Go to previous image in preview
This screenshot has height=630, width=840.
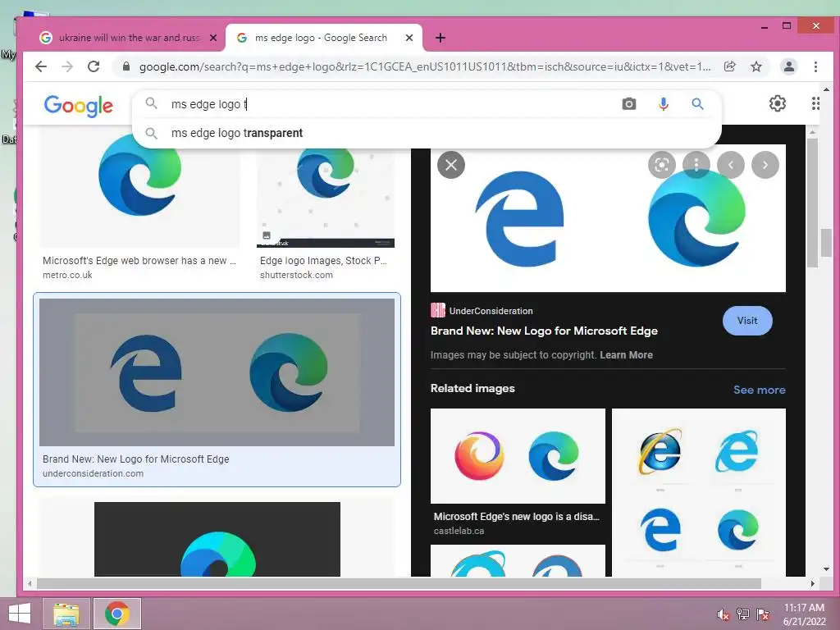[x=731, y=165]
